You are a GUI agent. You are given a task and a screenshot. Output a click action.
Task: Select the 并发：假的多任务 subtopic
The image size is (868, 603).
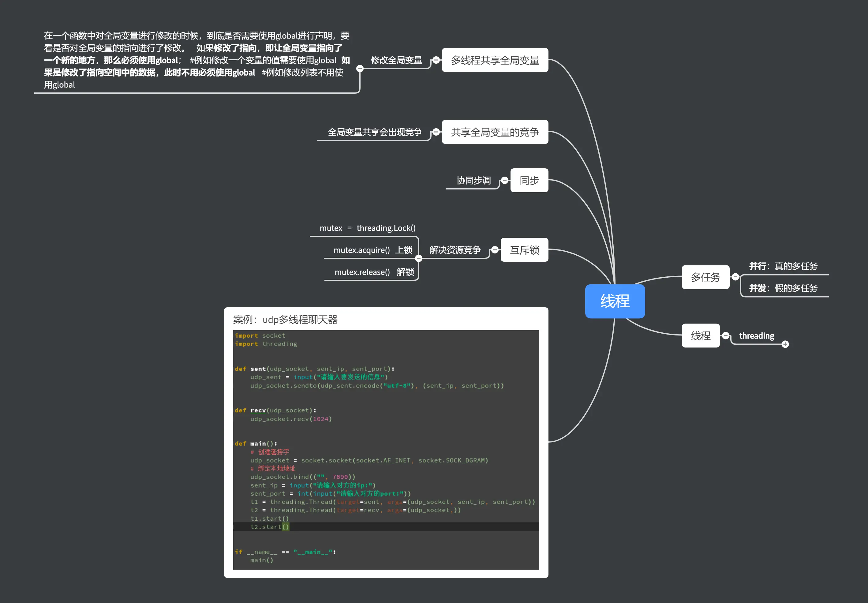[x=783, y=288]
